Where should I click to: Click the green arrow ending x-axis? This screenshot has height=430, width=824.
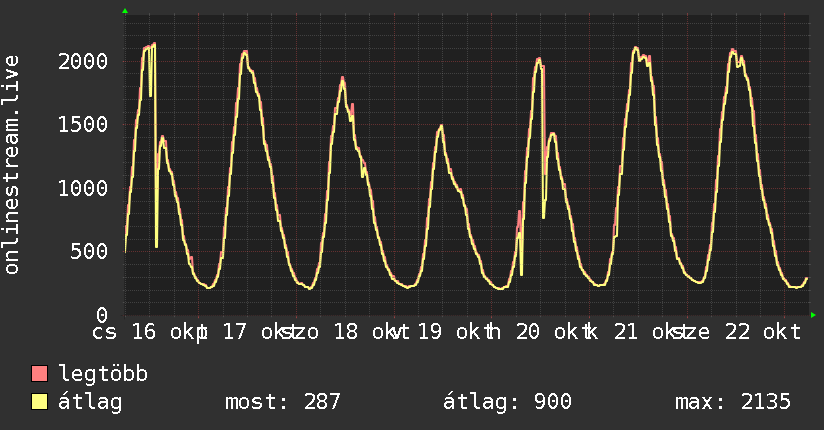pos(813,315)
